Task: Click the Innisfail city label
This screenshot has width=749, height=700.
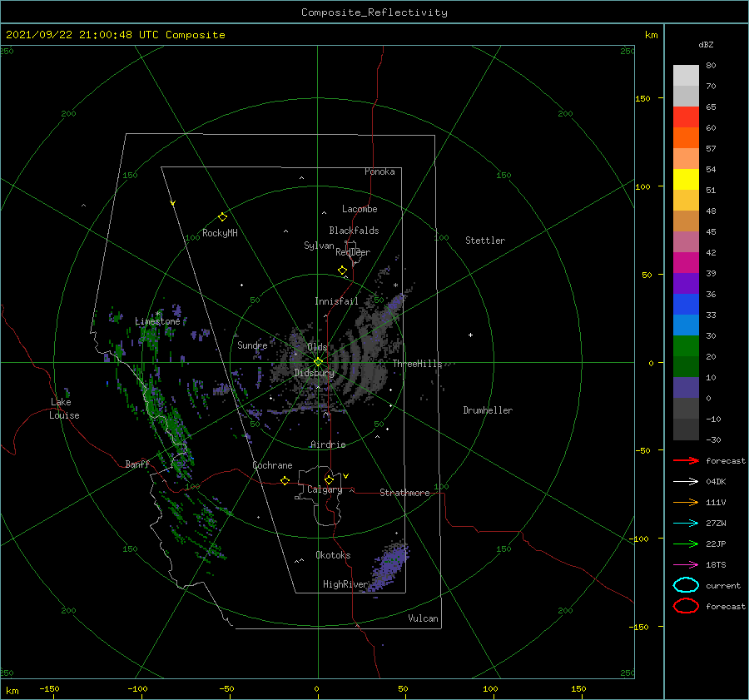Action: [336, 301]
